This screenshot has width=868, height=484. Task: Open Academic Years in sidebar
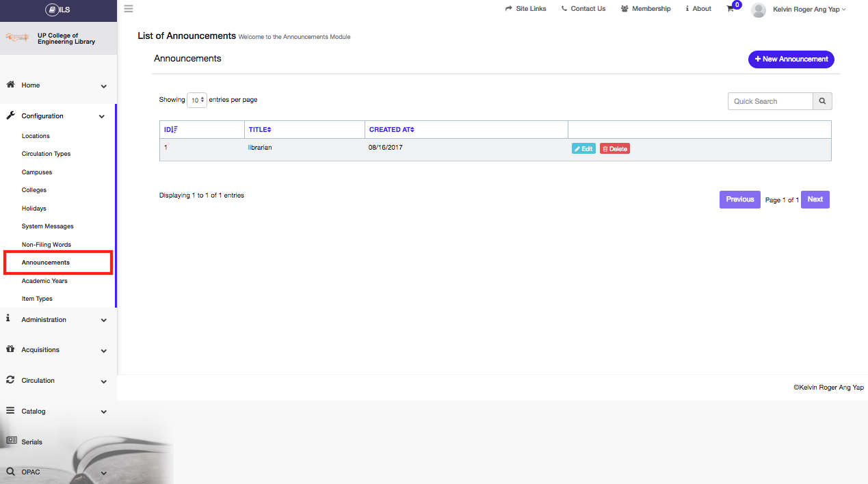[44, 281]
